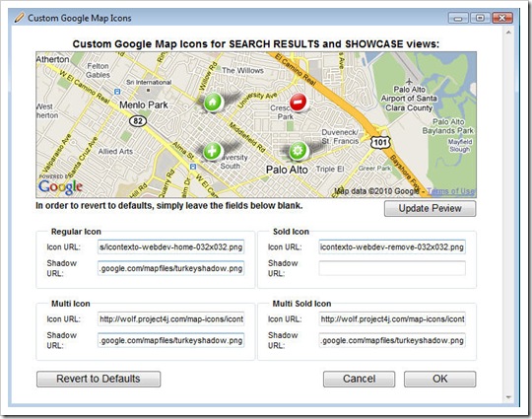The height and width of the screenshot is (419, 532).
Task: Click the Triple El map label
Action: click(x=330, y=169)
